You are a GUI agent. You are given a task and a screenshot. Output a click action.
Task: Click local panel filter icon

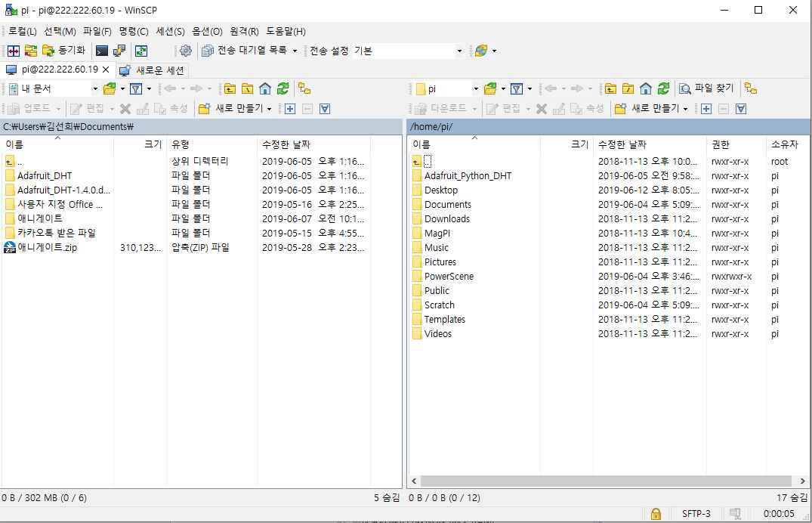(x=136, y=88)
